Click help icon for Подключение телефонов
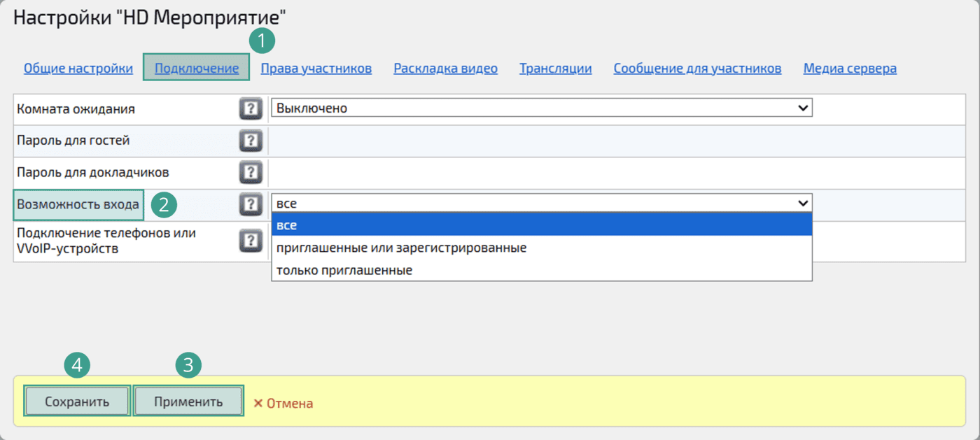 [251, 241]
